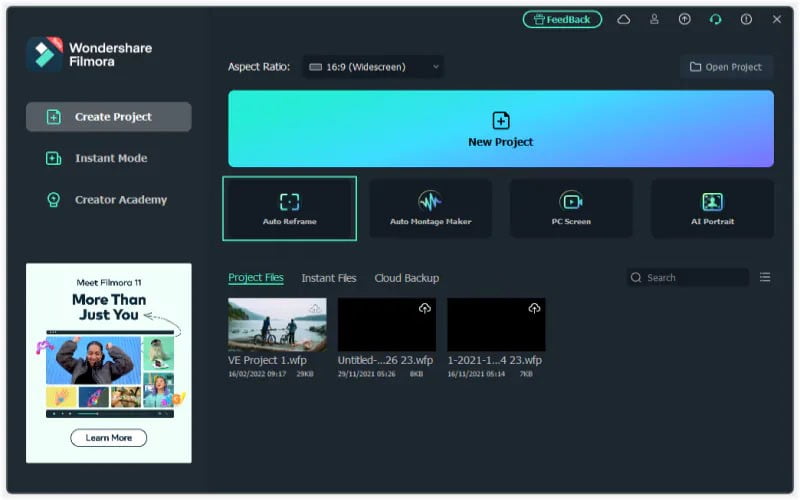Open the AI Portrait tool
The image size is (800, 500).
pyautogui.click(x=712, y=208)
